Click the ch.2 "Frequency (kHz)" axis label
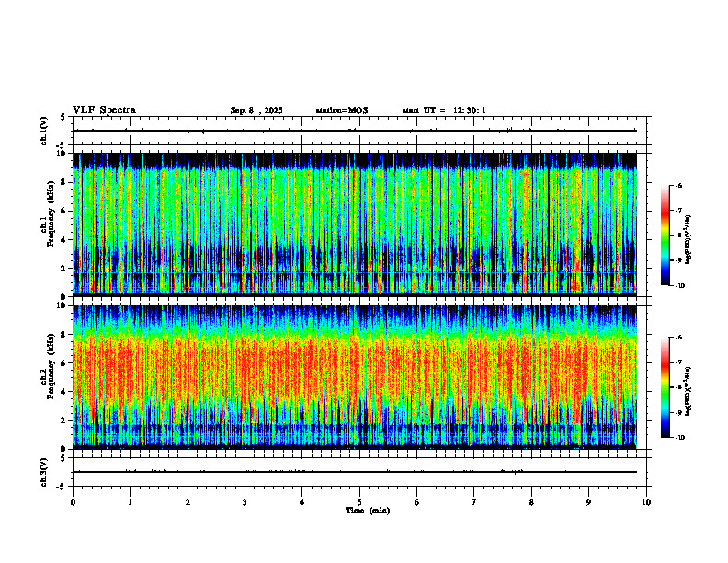This screenshot has width=728, height=563. click(x=51, y=365)
